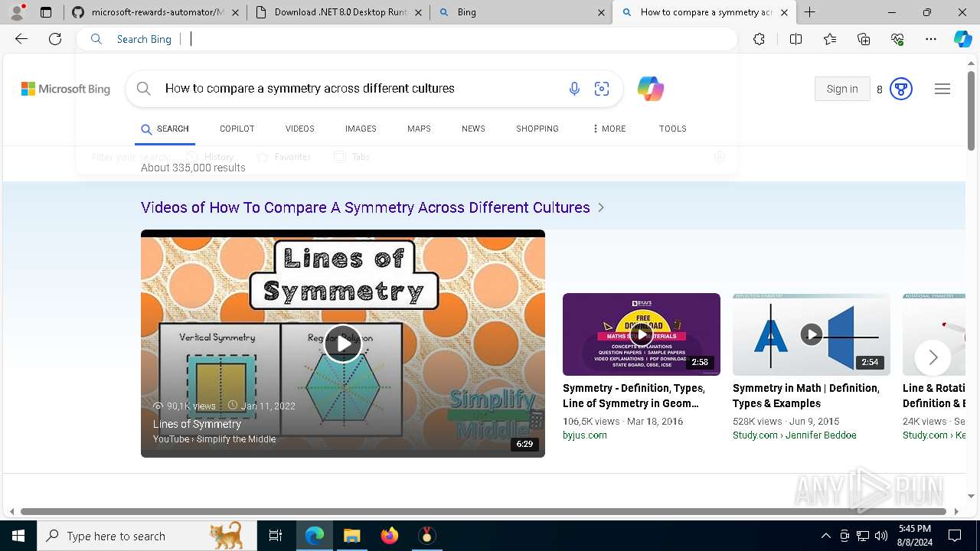Screen dimensions: 980x551
Task: Click the Bing search magnifier icon
Action: [x=143, y=89]
